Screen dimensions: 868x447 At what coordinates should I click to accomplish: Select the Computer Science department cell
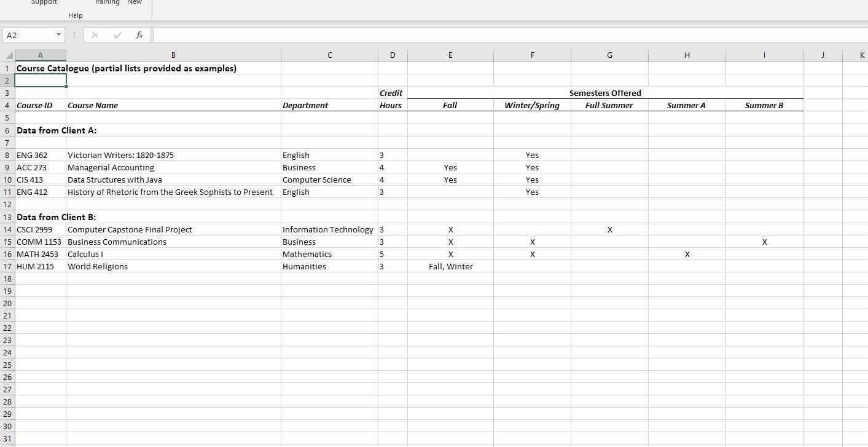(x=329, y=180)
